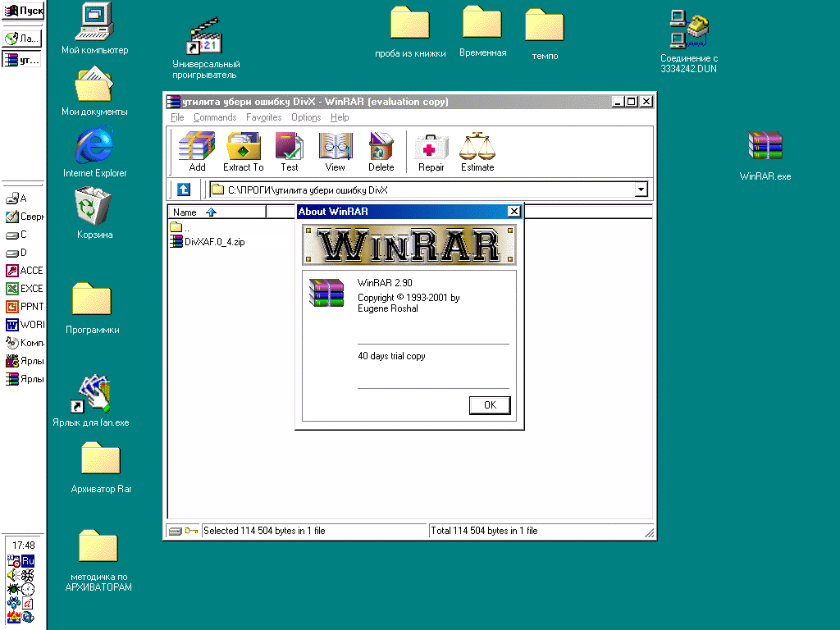Image resolution: width=840 pixels, height=630 pixels.
Task: Click OK in About WinRAR dialog
Action: 490,405
